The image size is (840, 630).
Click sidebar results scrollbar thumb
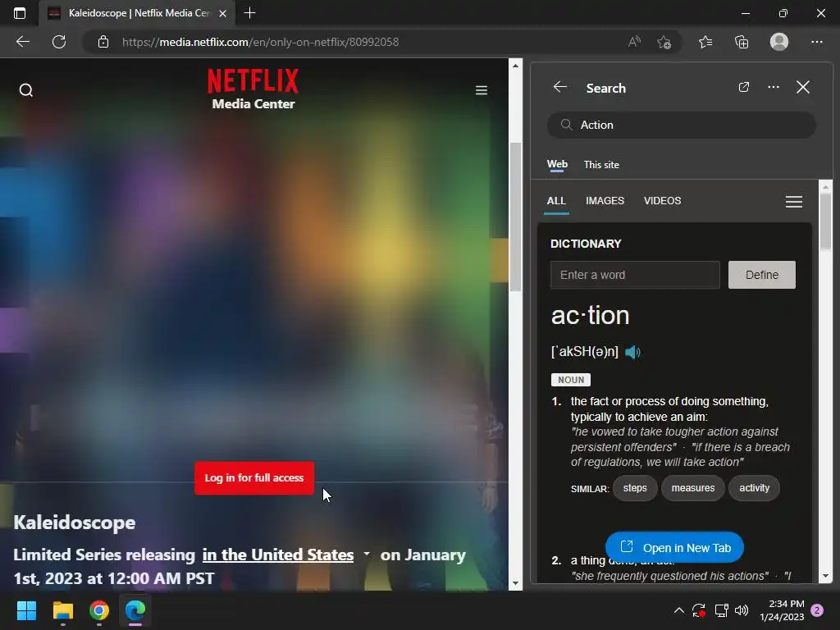pos(825,221)
